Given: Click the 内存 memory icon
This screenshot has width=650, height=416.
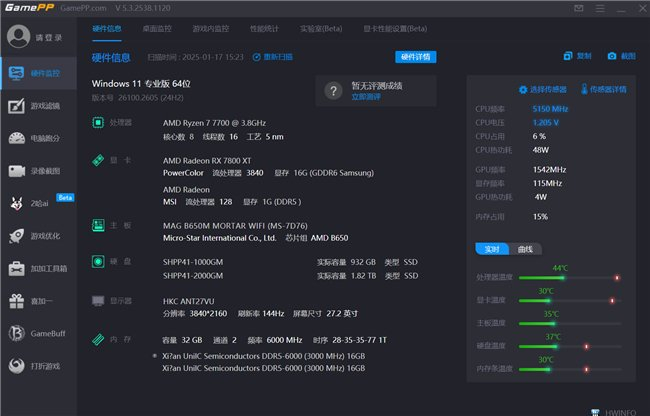Looking at the screenshot, I should coord(98,339).
